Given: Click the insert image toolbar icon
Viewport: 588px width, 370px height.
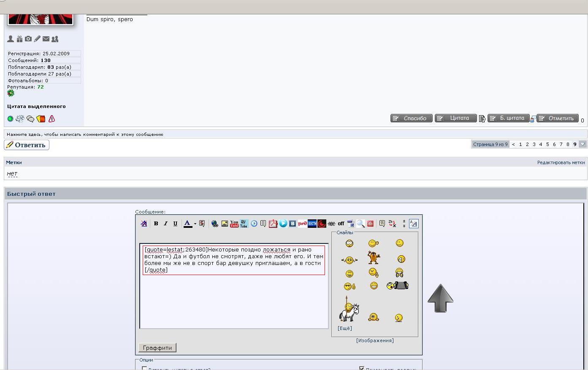Looking at the screenshot, I should pyautogui.click(x=225, y=224).
